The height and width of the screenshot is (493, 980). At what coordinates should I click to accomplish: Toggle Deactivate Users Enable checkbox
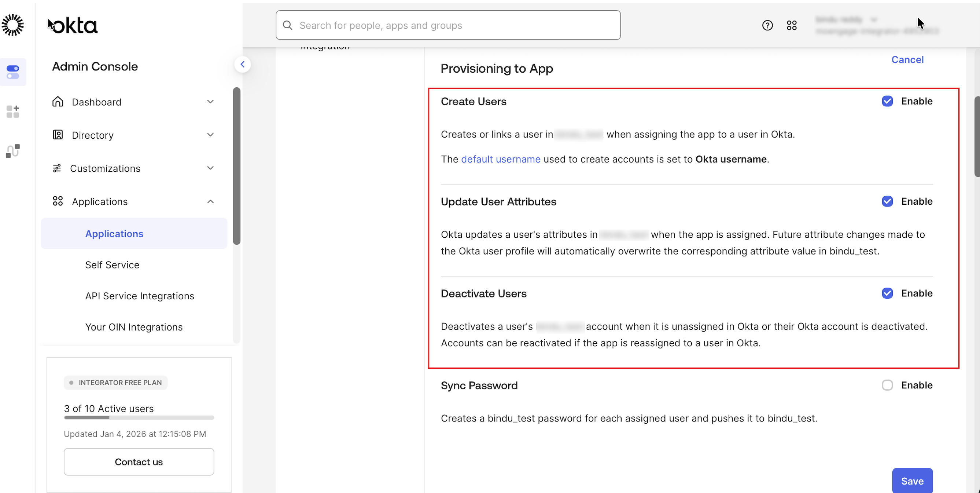(887, 293)
